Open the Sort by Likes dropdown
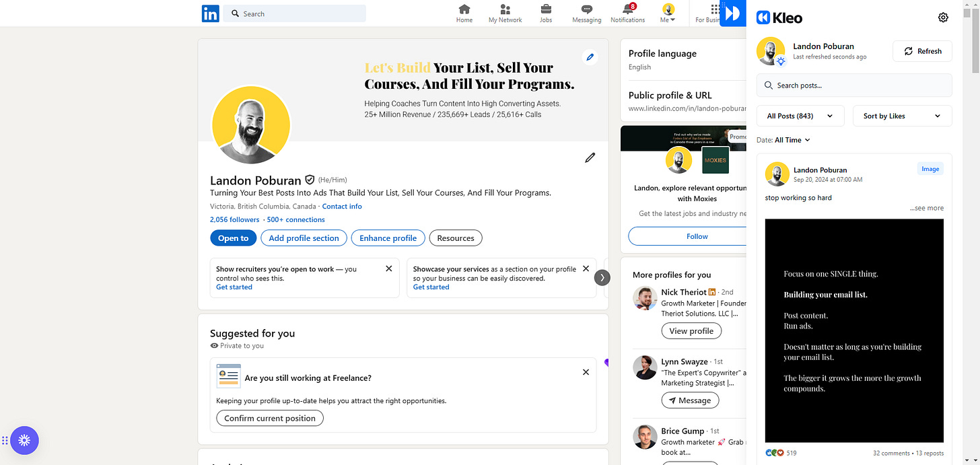 (x=902, y=116)
